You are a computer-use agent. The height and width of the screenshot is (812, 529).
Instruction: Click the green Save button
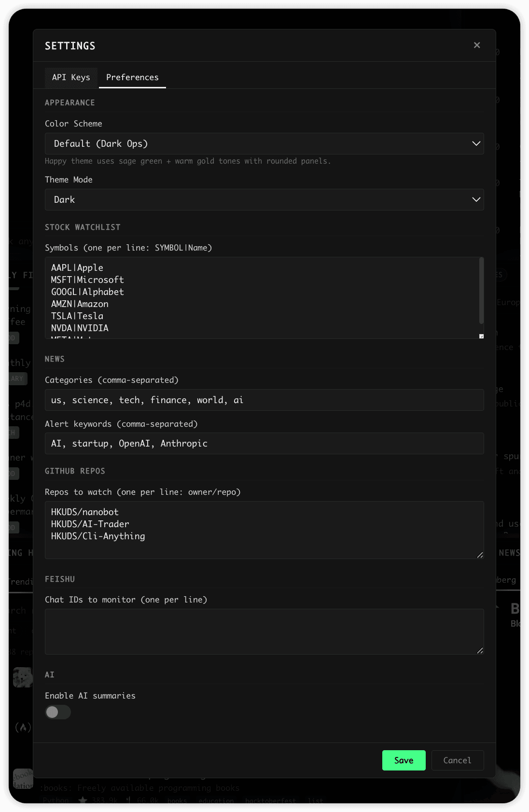click(404, 760)
